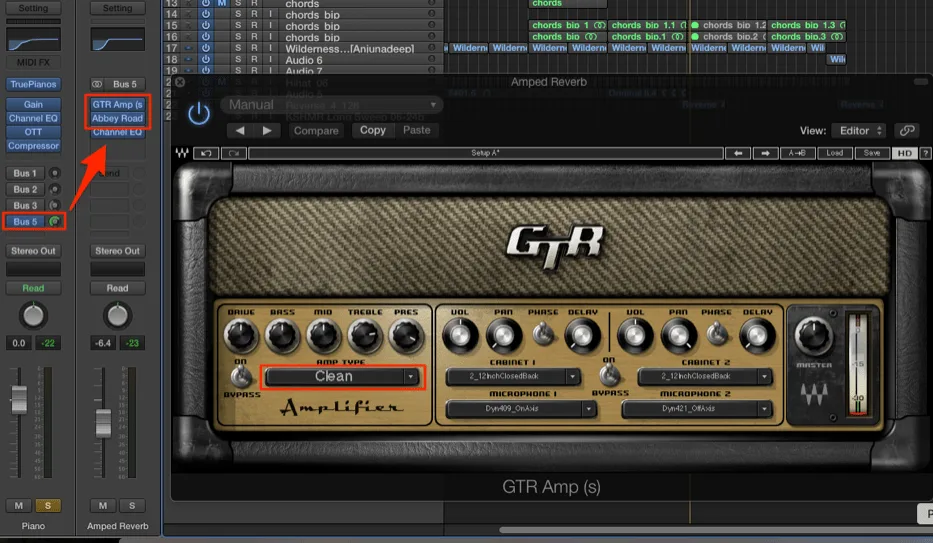
Task: Flip the Cabinet 2 Phase switch
Action: [x=717, y=334]
